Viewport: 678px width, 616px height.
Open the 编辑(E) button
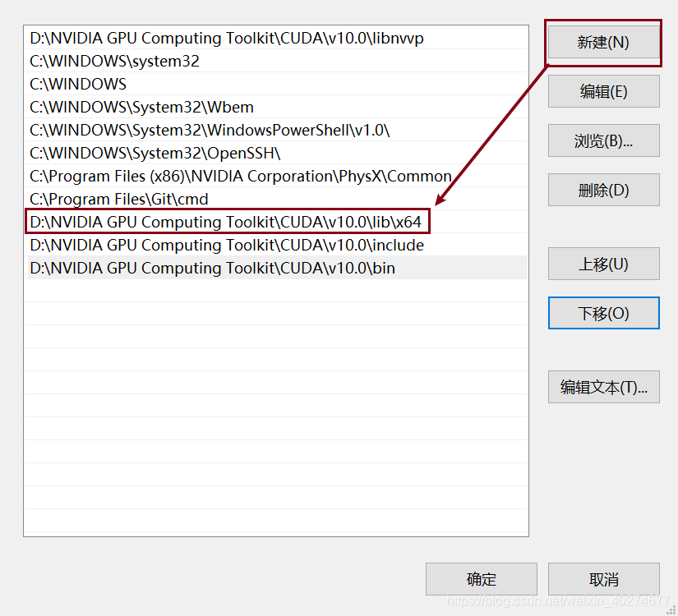pyautogui.click(x=604, y=91)
